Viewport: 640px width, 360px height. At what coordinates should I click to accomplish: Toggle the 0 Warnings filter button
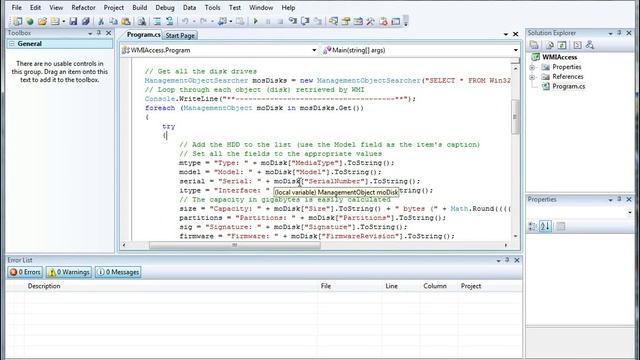click(x=69, y=272)
